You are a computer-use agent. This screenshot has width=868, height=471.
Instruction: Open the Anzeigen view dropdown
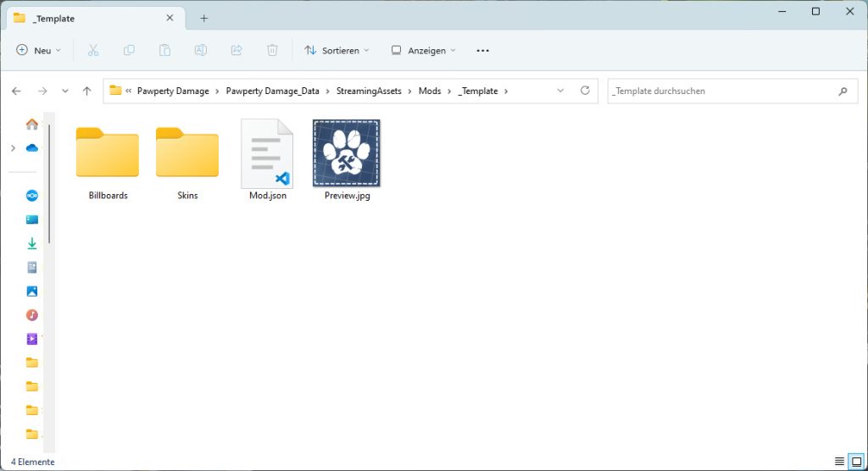[x=423, y=51]
